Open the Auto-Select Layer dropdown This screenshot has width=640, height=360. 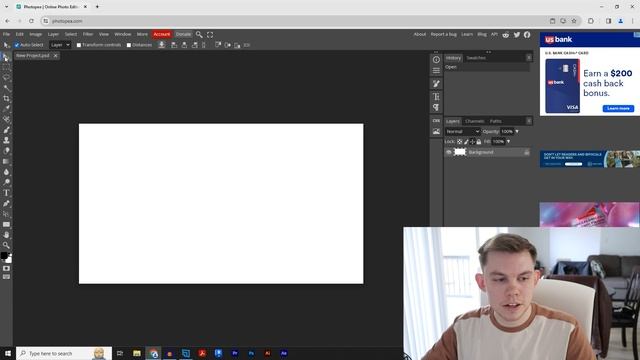60,45
